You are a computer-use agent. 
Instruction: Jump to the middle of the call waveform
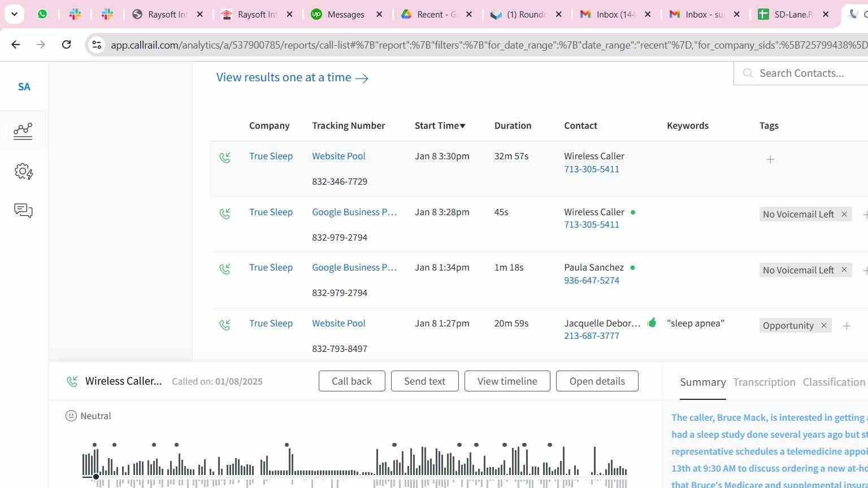(354, 467)
